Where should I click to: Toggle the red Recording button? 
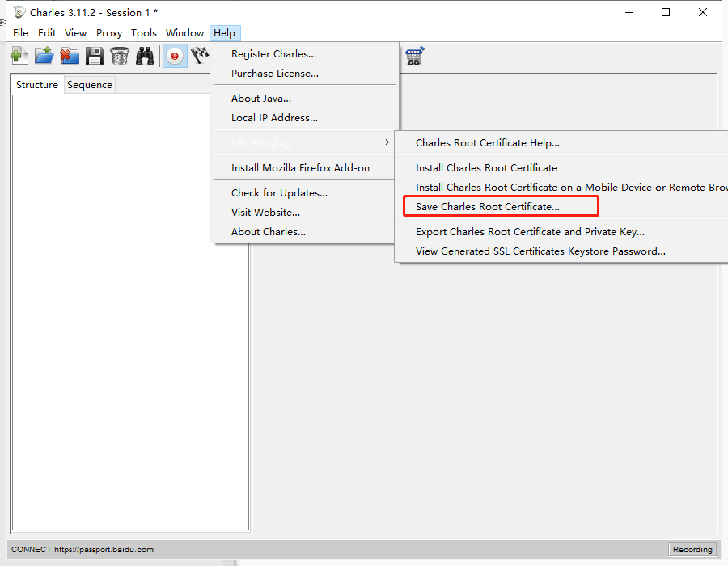(x=175, y=56)
